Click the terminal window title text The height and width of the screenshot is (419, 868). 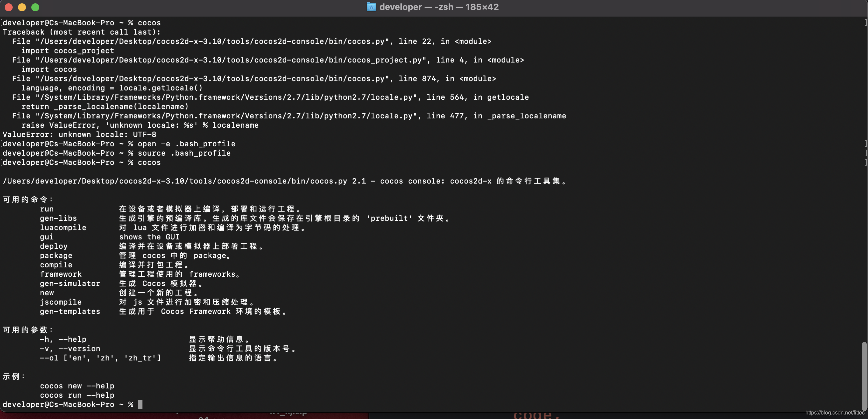click(439, 7)
